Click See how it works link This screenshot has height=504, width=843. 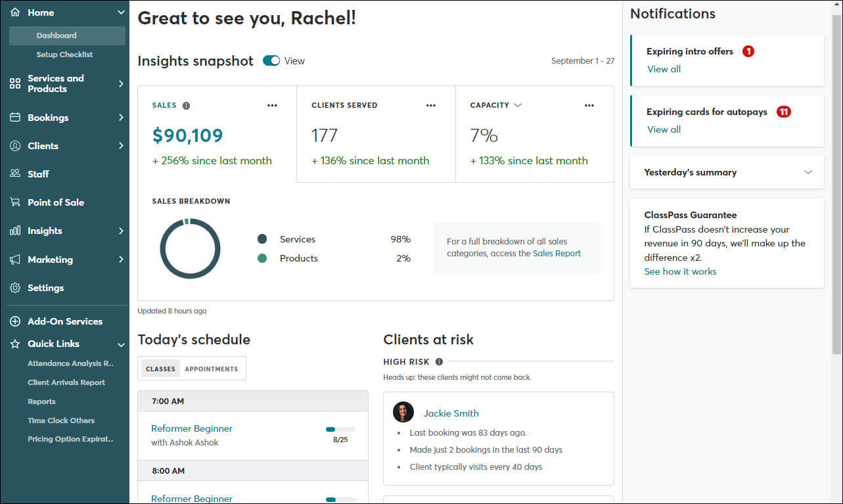(680, 271)
